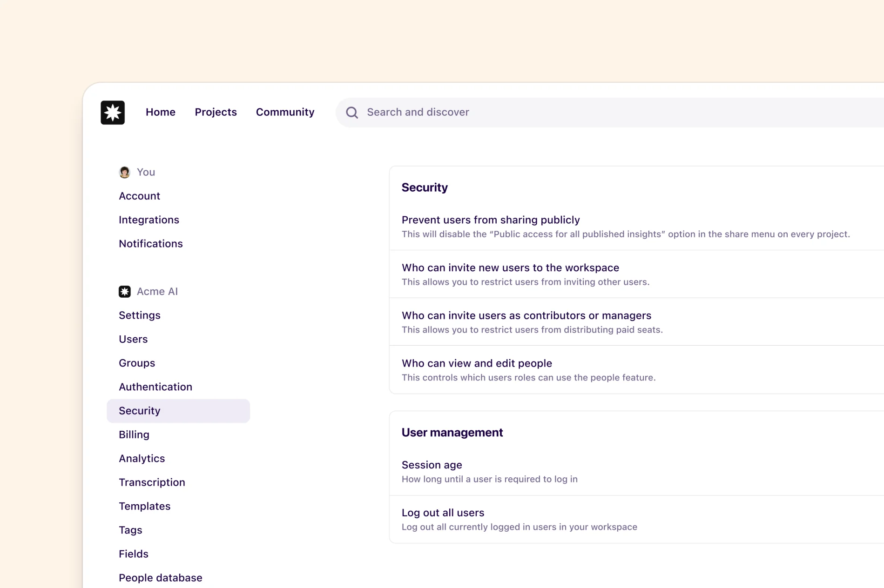Open the Community page

point(285,112)
